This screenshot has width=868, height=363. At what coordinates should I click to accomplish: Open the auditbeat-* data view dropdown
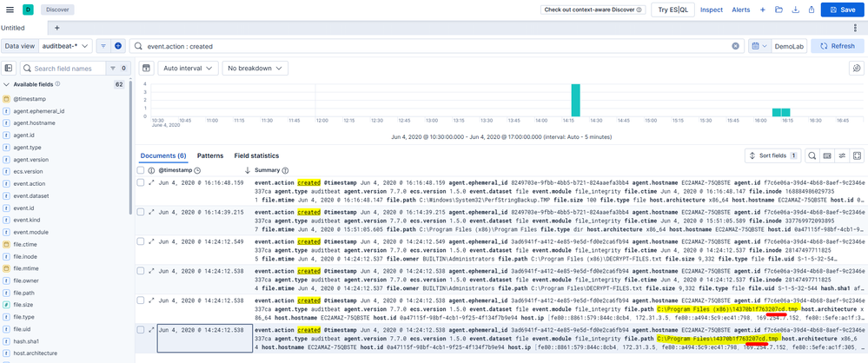coord(65,46)
